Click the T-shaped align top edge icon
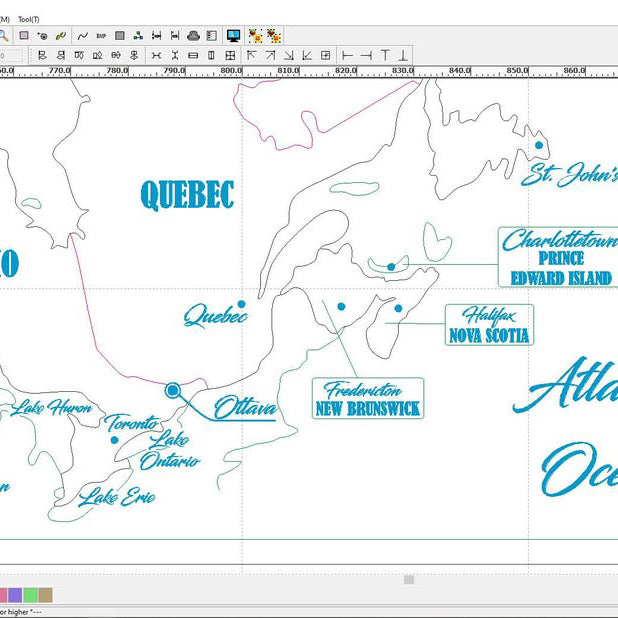Image resolution: width=618 pixels, height=618 pixels. (385, 56)
